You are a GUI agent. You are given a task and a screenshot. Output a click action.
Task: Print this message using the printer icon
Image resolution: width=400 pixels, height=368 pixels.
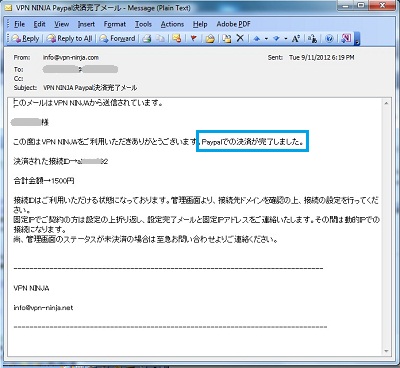point(146,39)
